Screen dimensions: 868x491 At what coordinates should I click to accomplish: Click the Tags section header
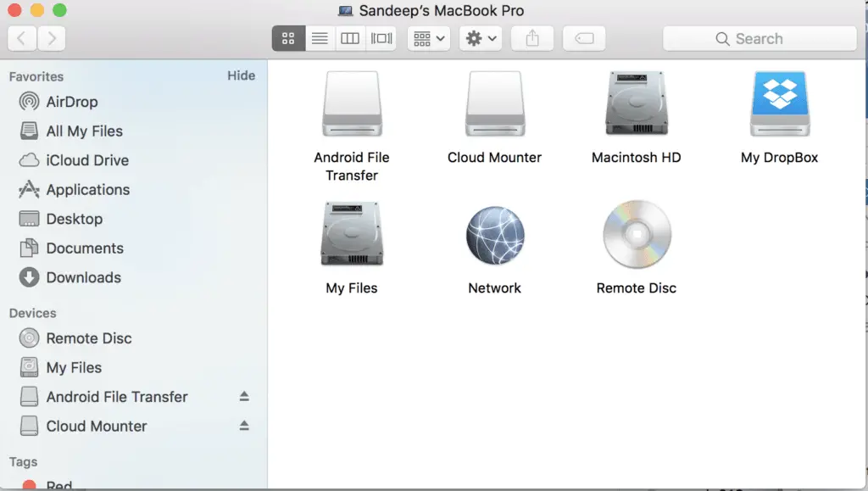tap(23, 461)
